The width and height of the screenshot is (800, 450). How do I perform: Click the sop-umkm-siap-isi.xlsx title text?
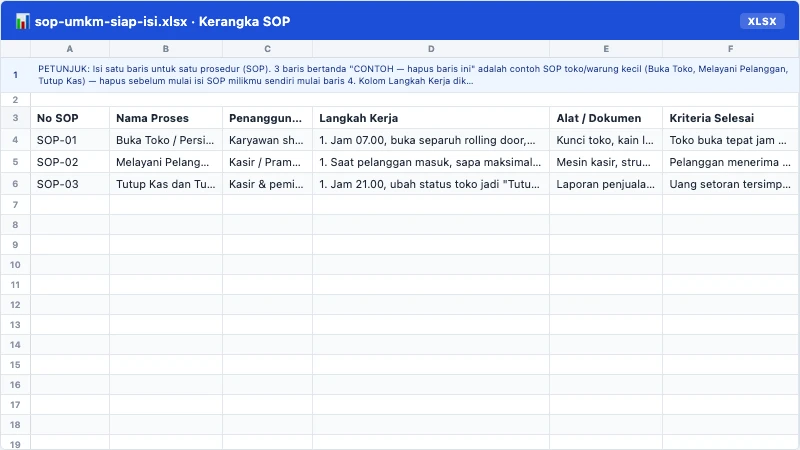point(111,21)
